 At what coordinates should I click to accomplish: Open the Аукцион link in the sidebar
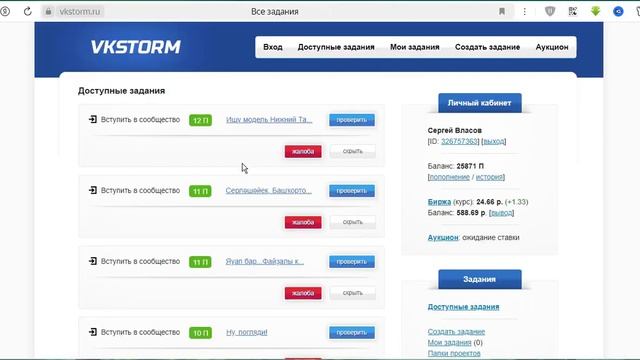[443, 237]
